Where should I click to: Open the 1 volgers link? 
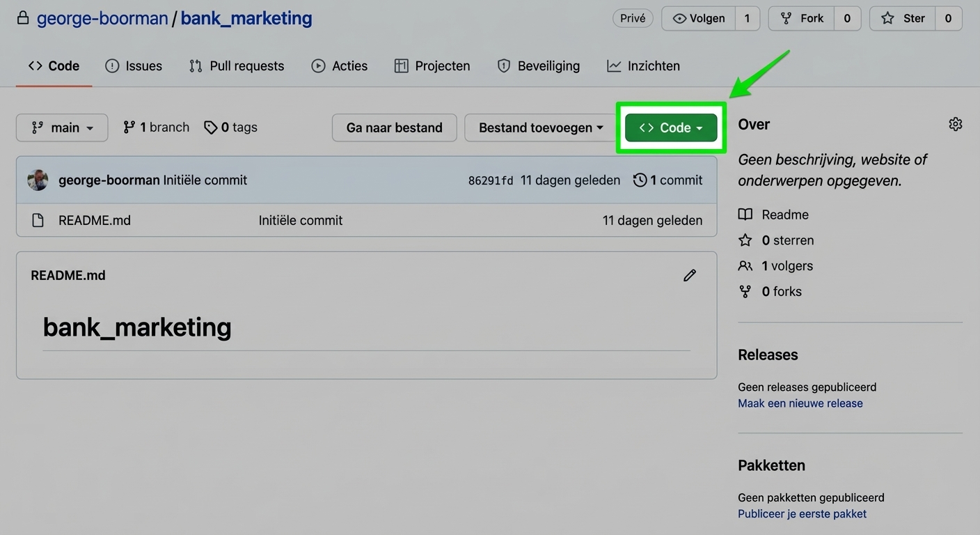click(x=775, y=266)
